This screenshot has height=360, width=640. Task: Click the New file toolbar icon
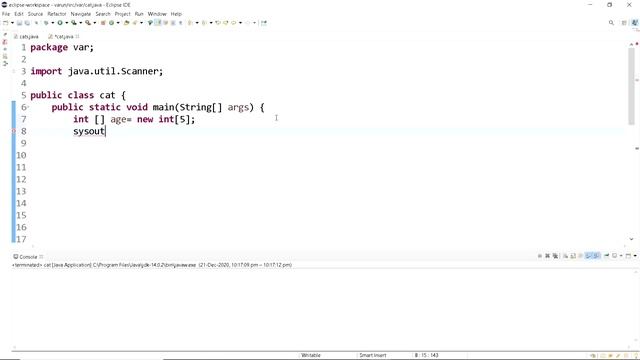(5, 23)
